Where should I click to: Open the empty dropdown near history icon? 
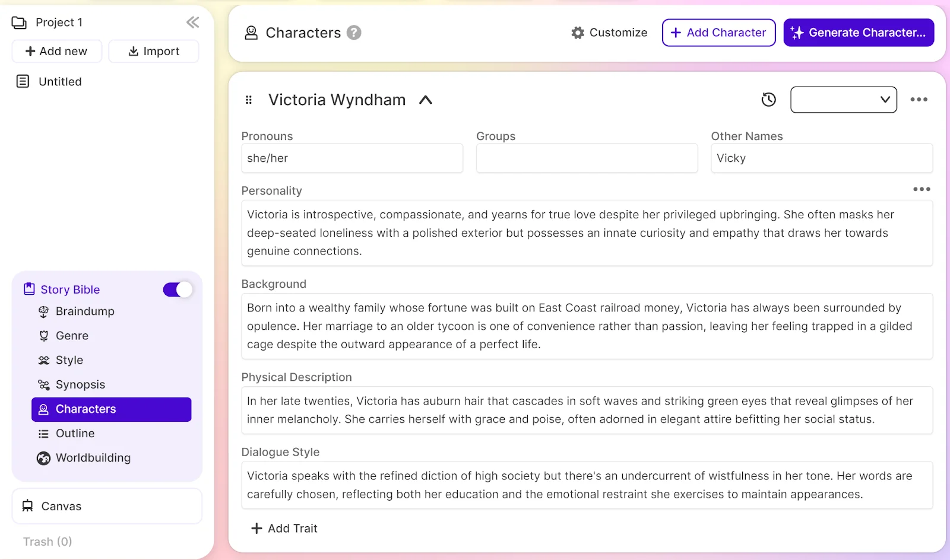843,100
